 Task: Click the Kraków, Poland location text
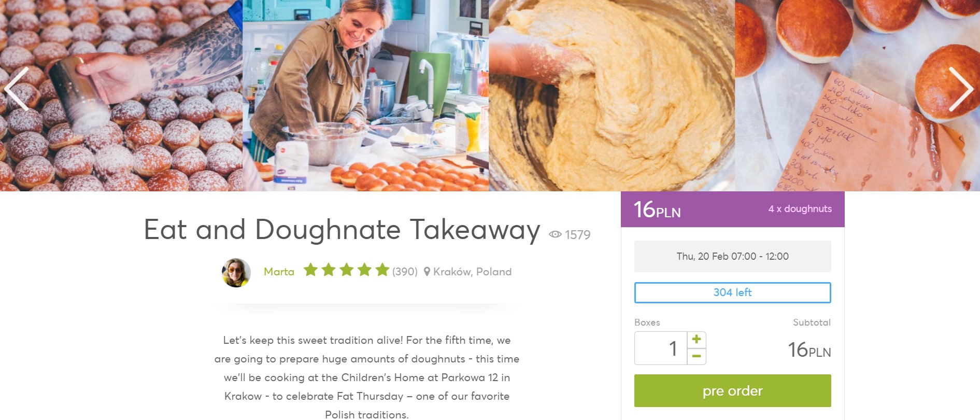(472, 272)
